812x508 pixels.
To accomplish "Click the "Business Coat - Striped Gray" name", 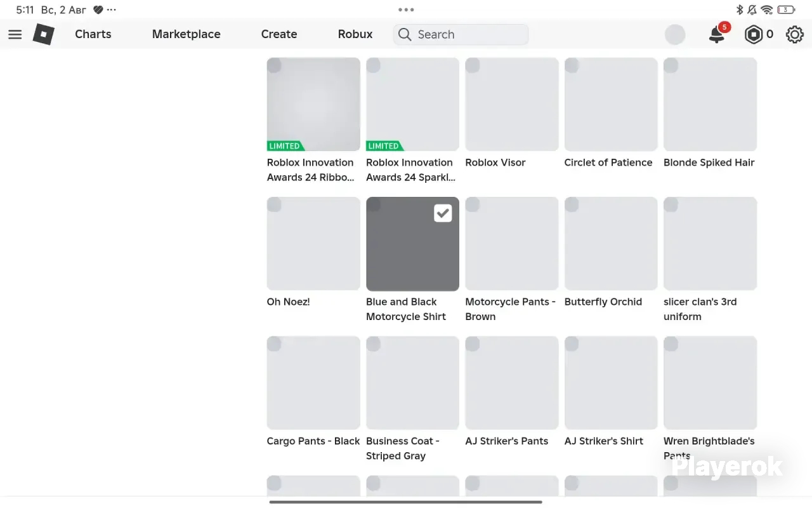I will (x=403, y=448).
